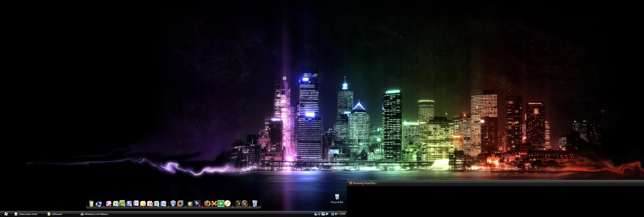Image resolution: width=644 pixels, height=217 pixels.
Task: Launch Firefox from the dock
Action: click(x=207, y=204)
